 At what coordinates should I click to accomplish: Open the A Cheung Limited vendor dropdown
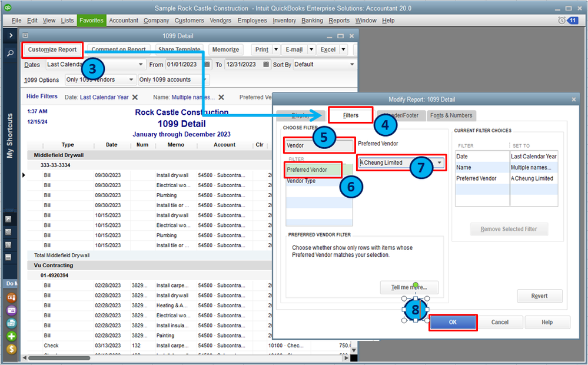(x=439, y=162)
